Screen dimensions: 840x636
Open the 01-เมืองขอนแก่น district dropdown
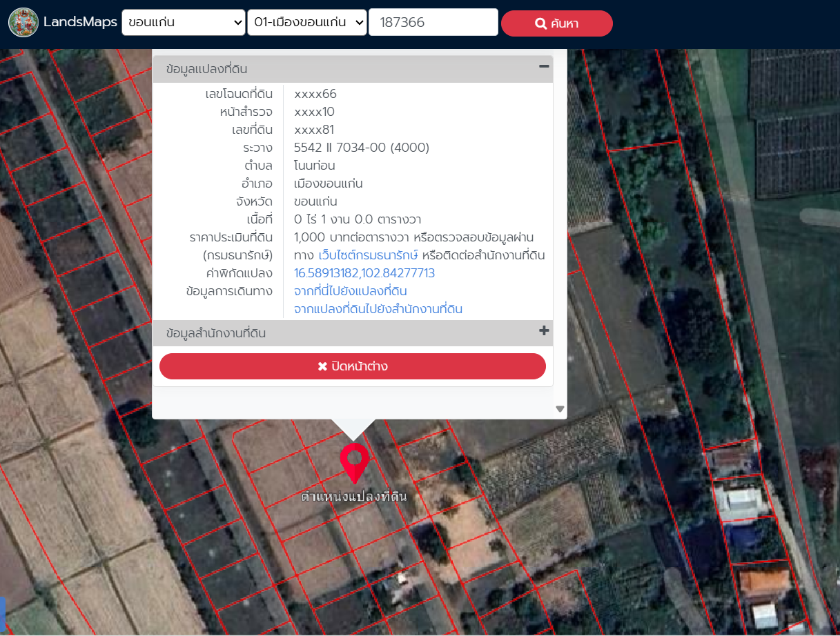click(x=307, y=22)
